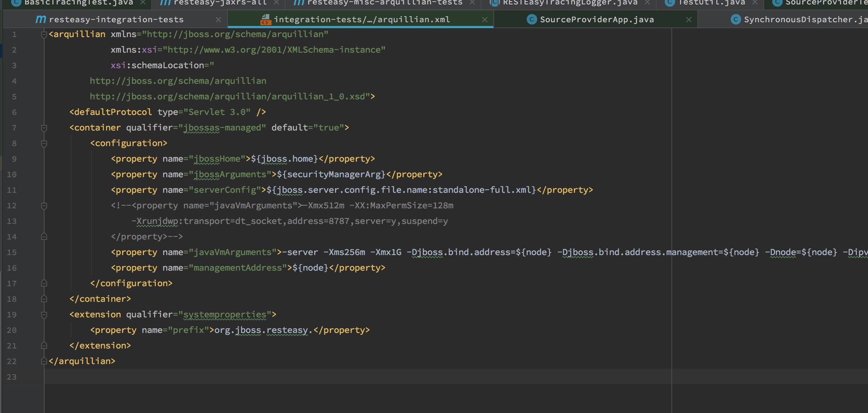
Task: Click the Maven icon on the resteasy-integration-tests tab
Action: pos(40,19)
